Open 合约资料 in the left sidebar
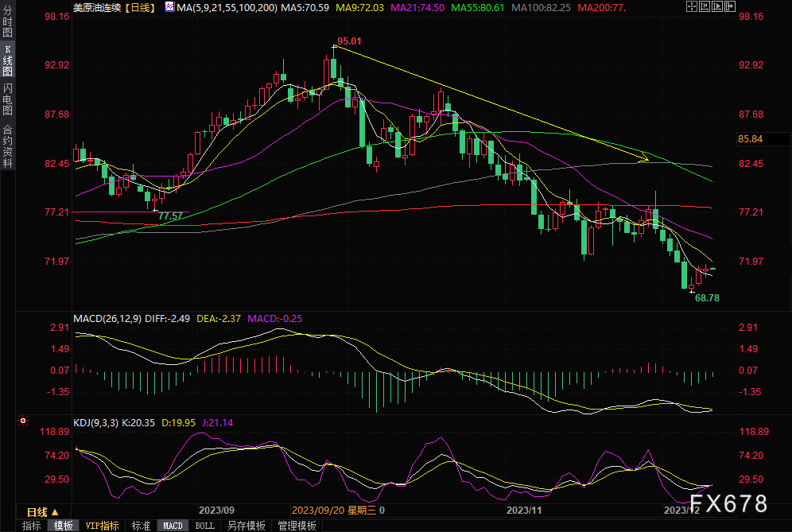Screen dimensions: 792x532 8,146
